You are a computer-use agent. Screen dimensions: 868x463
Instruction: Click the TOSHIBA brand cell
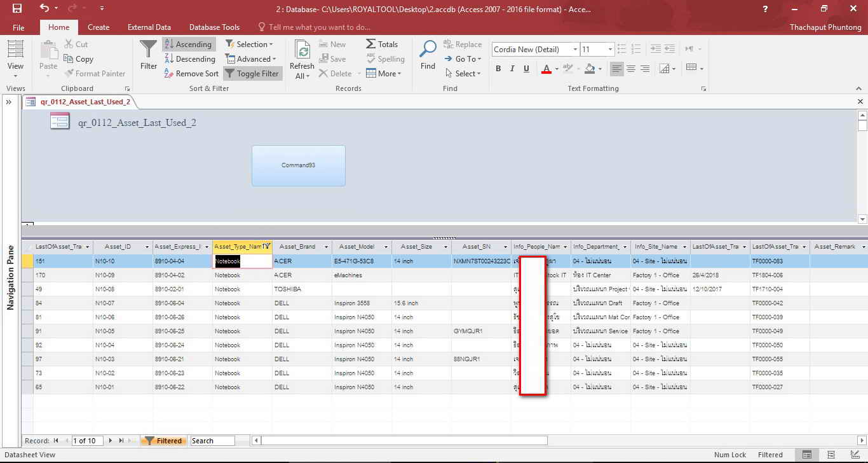point(302,289)
